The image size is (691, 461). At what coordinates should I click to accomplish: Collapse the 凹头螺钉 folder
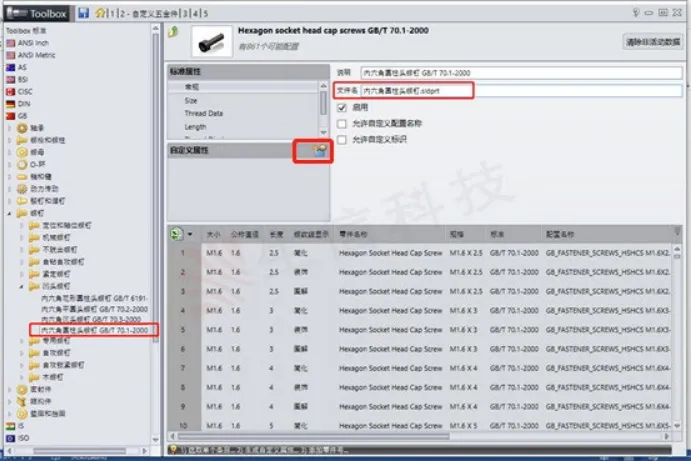(x=22, y=285)
